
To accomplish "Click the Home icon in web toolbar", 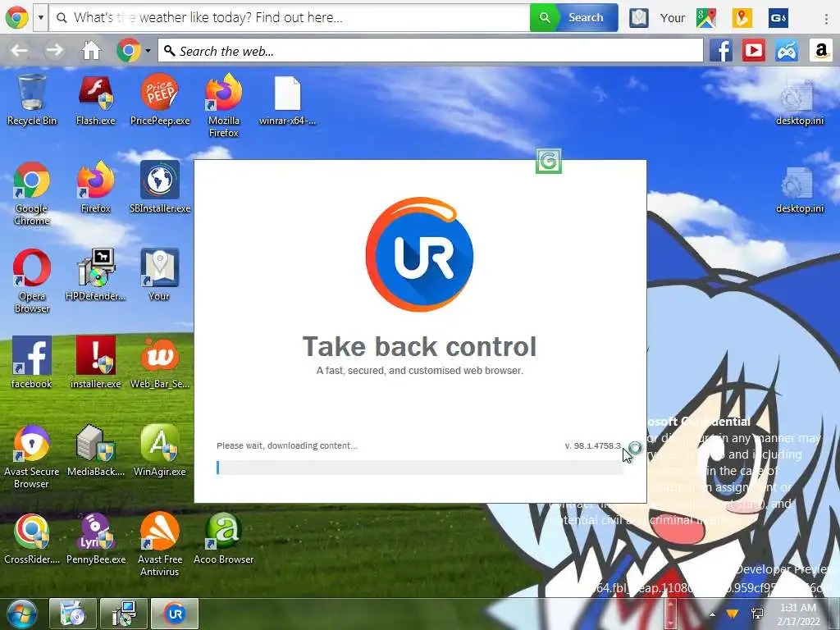I will [x=90, y=51].
